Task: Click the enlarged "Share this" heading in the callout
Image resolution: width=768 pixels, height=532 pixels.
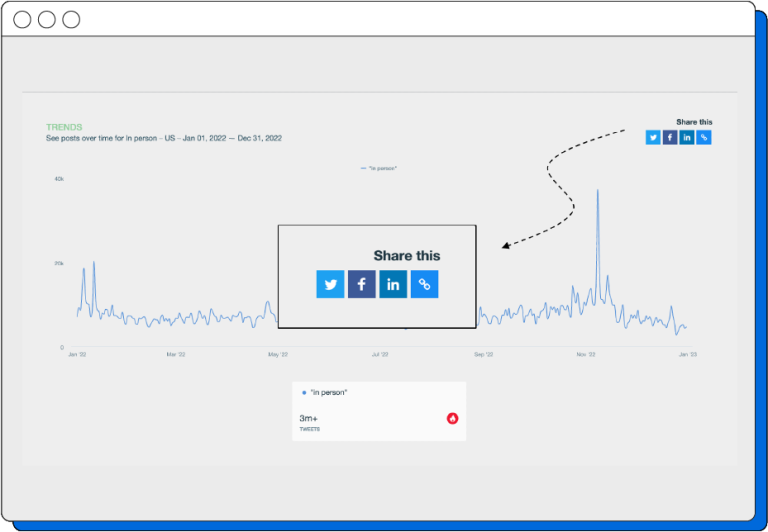Action: coord(406,256)
